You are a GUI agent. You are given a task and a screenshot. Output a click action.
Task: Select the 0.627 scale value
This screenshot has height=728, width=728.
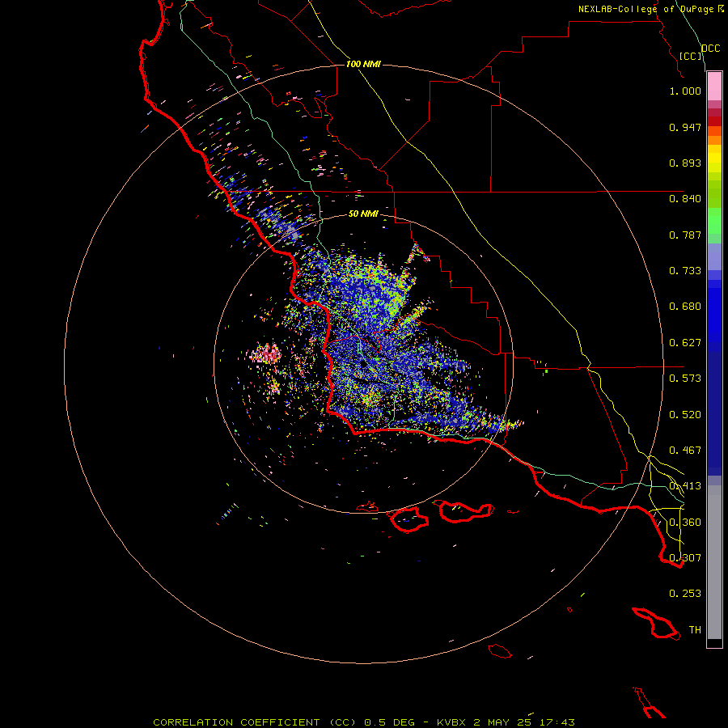(685, 343)
